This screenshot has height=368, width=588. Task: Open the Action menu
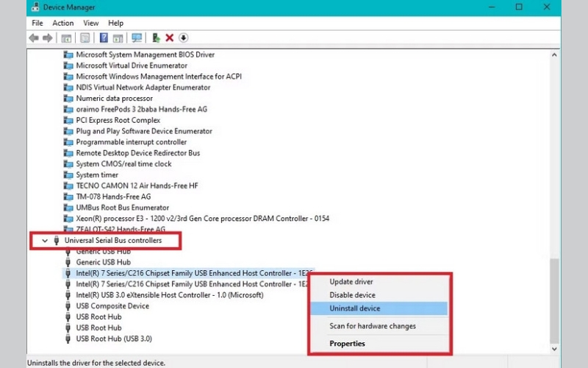pos(63,23)
